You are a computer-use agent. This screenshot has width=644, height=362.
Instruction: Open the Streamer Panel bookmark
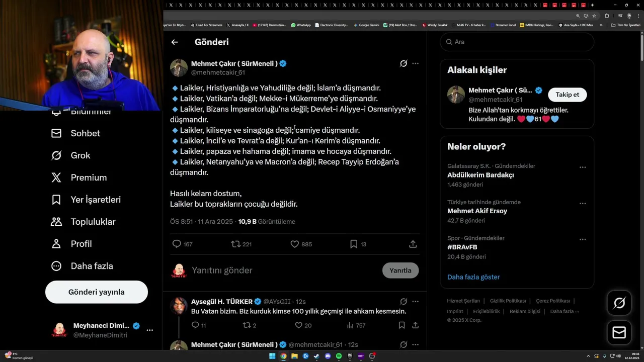point(503,25)
